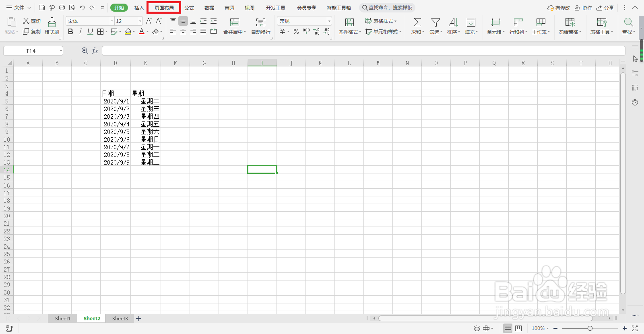Click the fx insert function icon
644x334 pixels.
(x=95, y=51)
